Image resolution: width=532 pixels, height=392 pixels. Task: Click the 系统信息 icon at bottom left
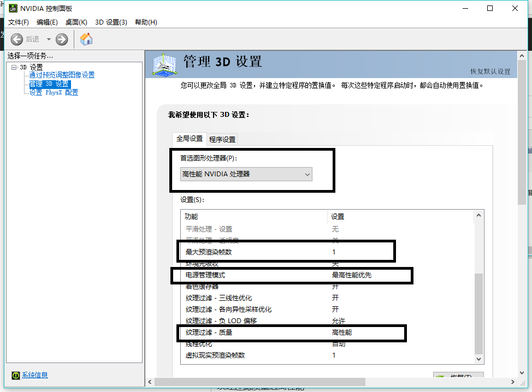coord(16,375)
